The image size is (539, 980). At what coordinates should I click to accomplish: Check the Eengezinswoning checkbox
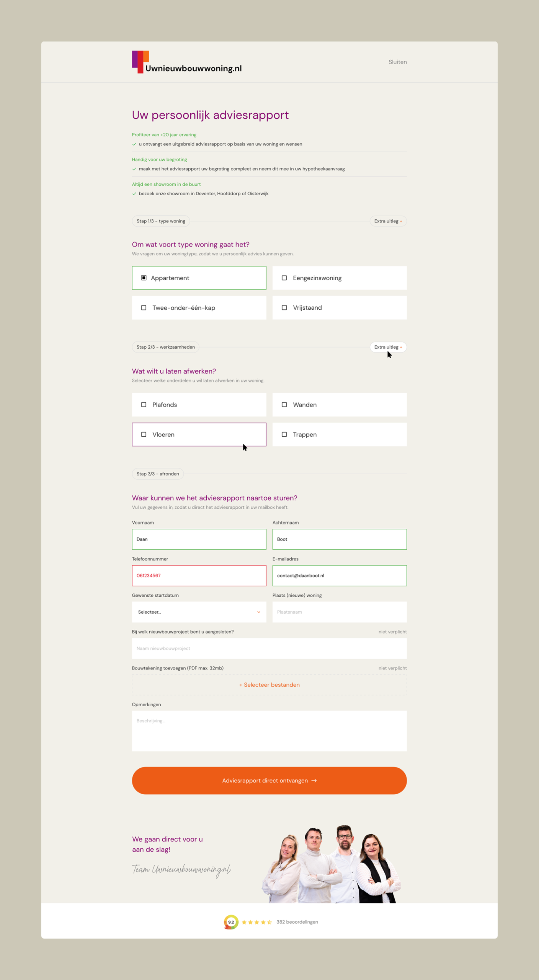[284, 278]
